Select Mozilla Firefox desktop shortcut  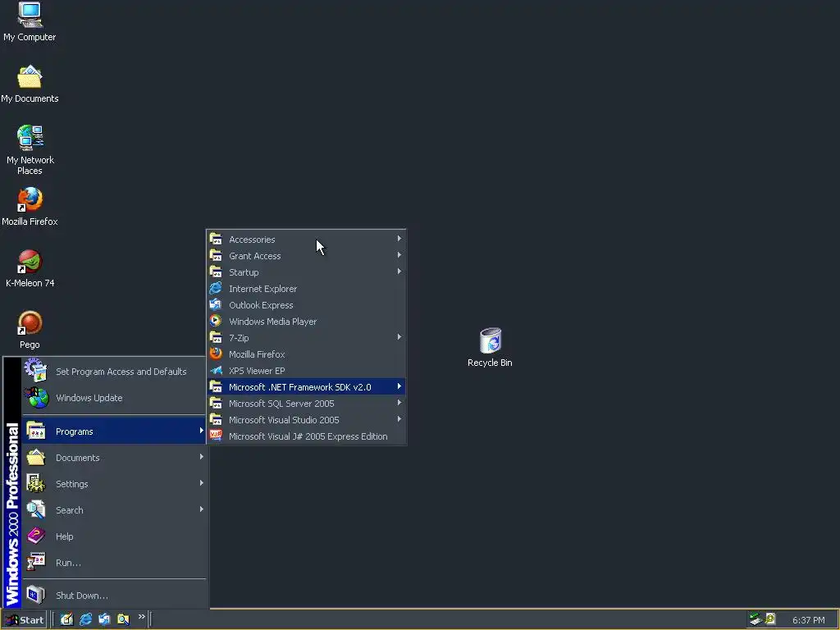pyautogui.click(x=30, y=207)
